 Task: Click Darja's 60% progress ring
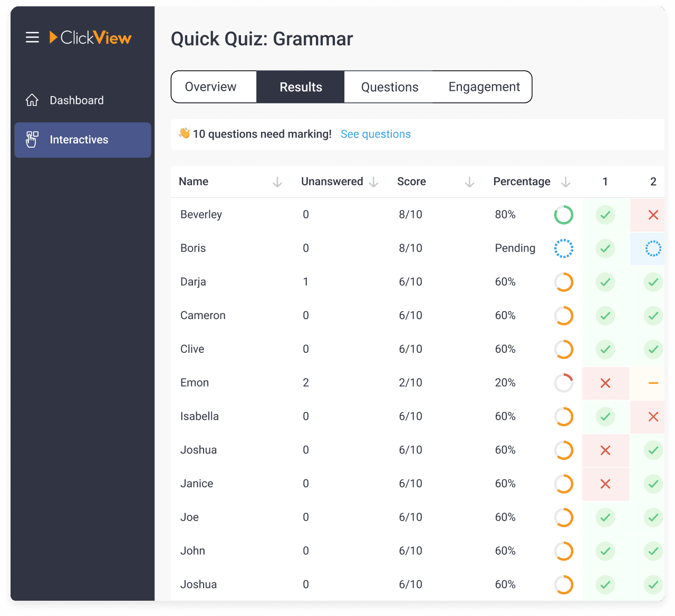(x=564, y=282)
